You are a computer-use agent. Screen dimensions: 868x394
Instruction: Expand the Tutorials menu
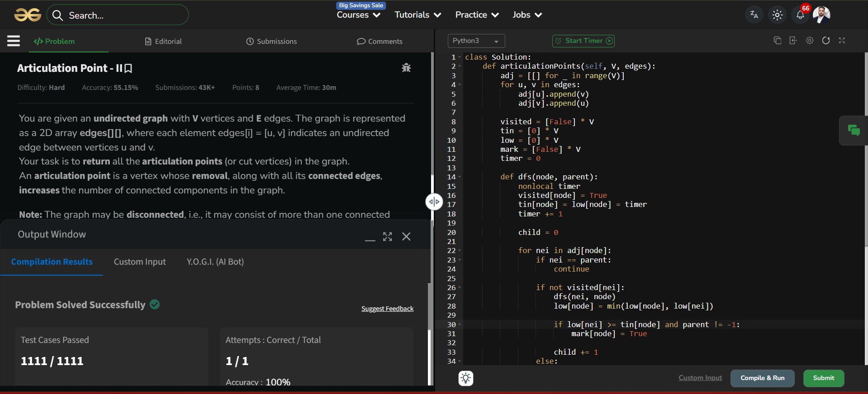pos(417,15)
